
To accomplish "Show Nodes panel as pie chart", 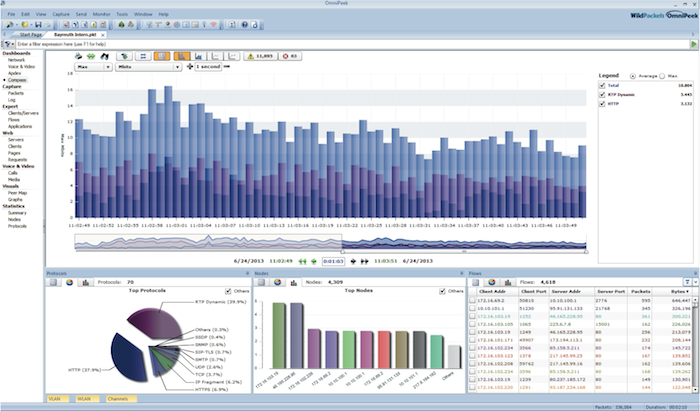I will click(x=278, y=282).
